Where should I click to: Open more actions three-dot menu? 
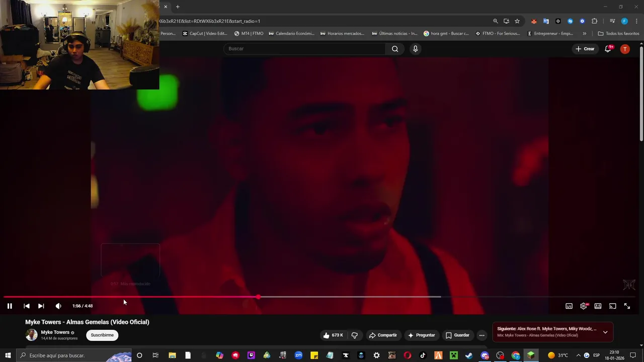pyautogui.click(x=481, y=335)
